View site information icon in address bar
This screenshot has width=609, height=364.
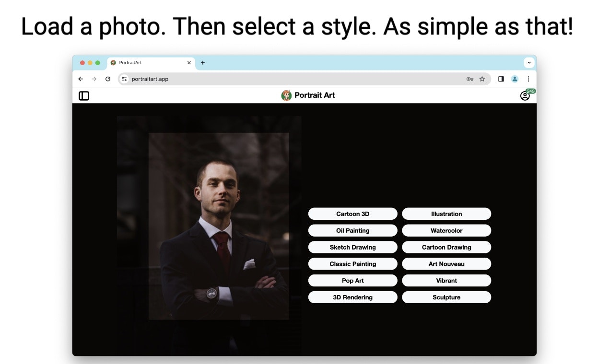(124, 79)
